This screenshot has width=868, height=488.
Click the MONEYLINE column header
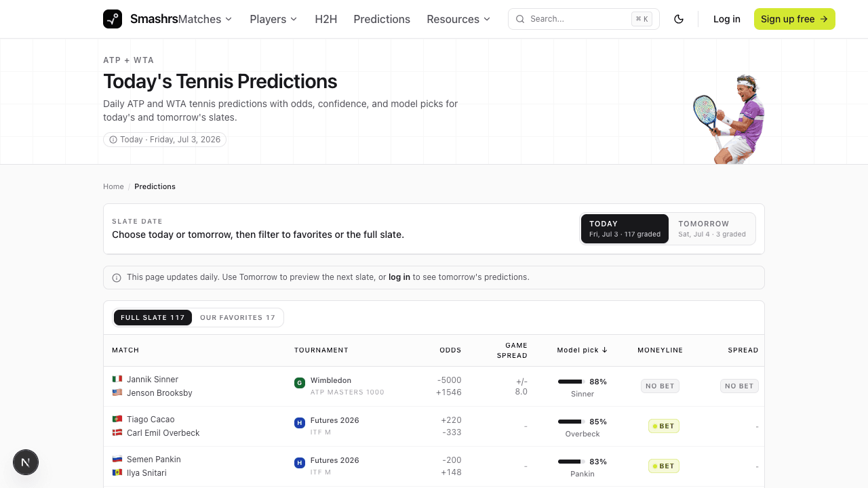[660, 350]
